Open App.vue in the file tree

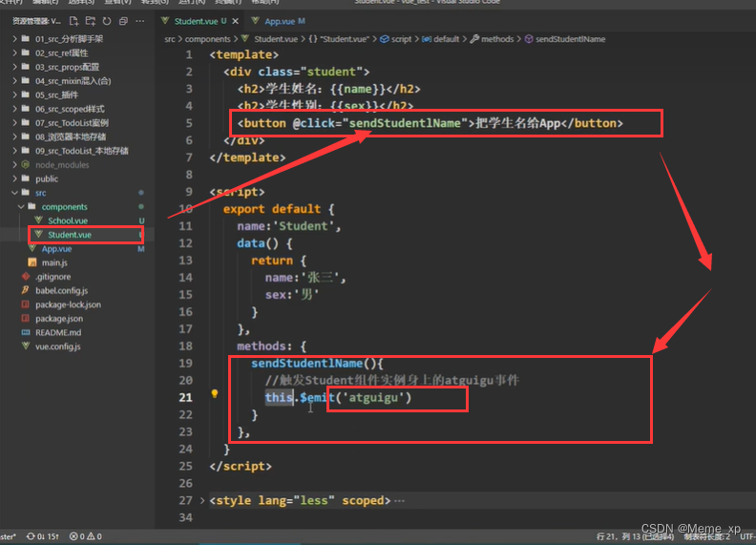56,249
